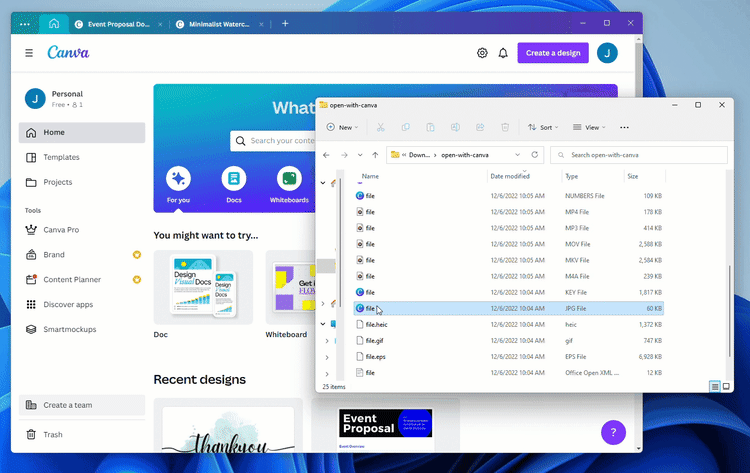750x473 pixels.
Task: Click Rename icon in Explorer toolbar
Action: (x=455, y=127)
